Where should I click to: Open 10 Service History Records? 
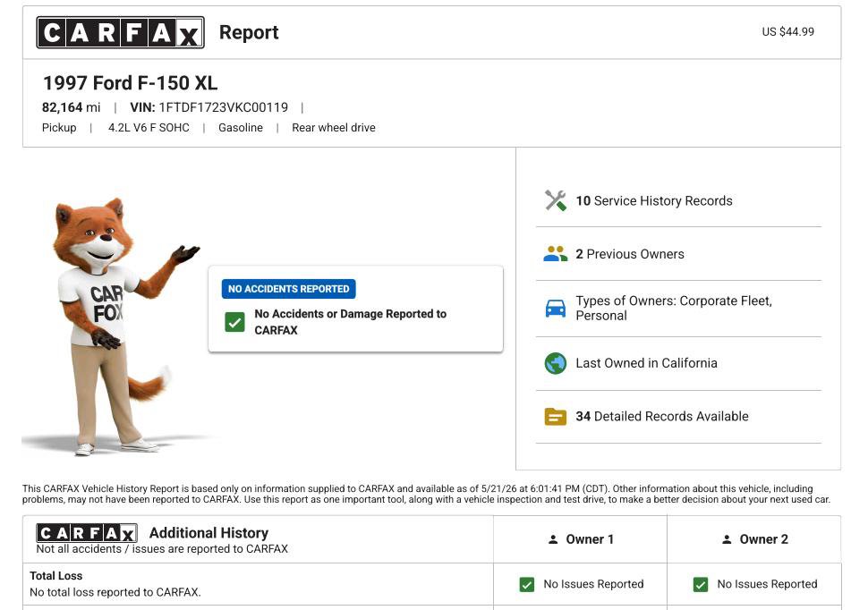[654, 201]
